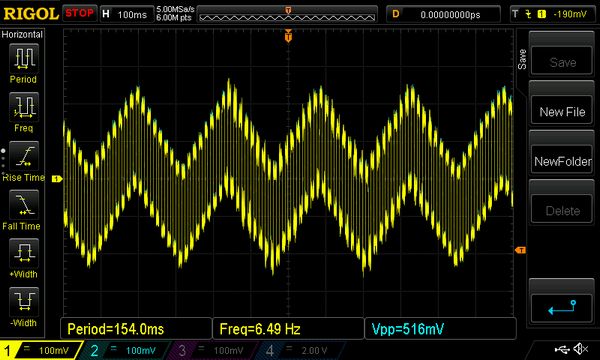Click the horizontal timebase 100ms field

pyautogui.click(x=126, y=15)
